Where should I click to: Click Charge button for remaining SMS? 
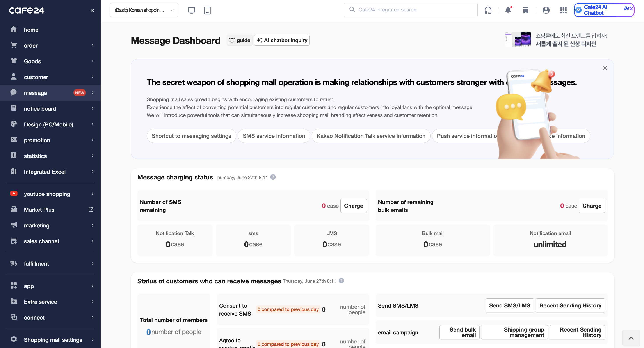353,206
